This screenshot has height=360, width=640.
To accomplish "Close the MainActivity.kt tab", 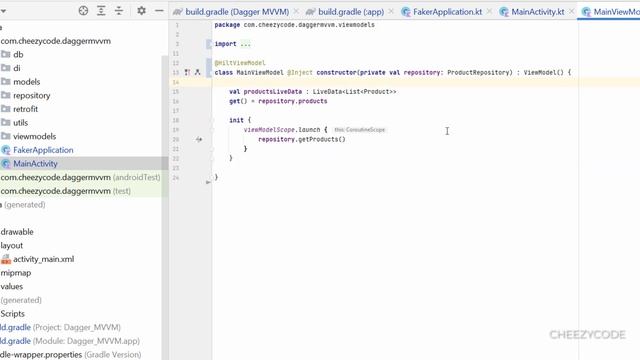I will (571, 11).
